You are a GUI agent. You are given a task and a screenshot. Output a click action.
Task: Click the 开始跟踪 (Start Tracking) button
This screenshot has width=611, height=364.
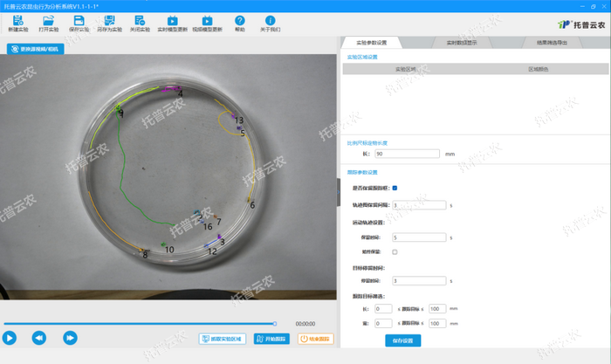click(x=271, y=339)
